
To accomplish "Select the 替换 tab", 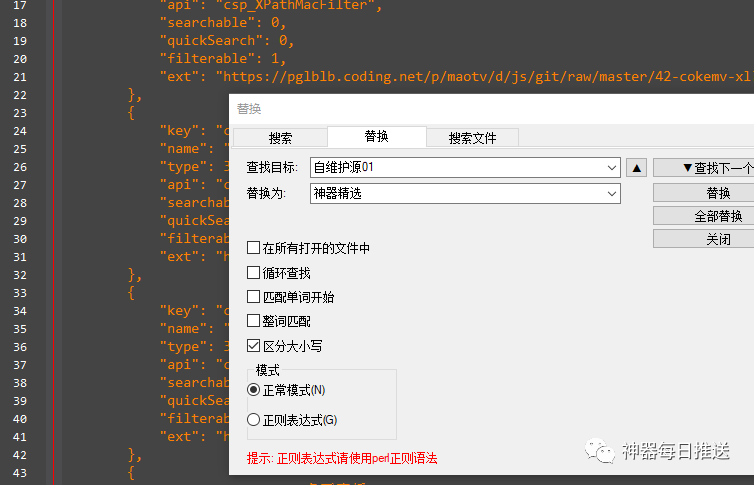I will click(x=377, y=137).
